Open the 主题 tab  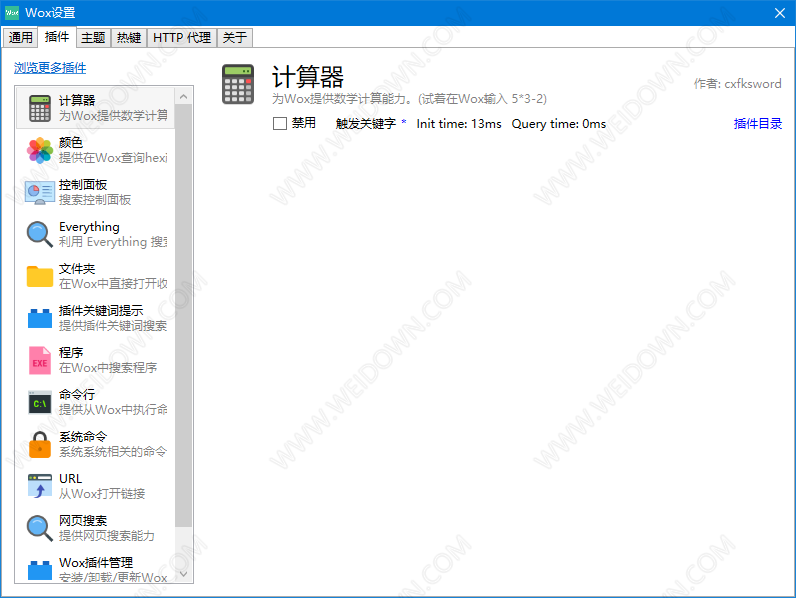93,38
